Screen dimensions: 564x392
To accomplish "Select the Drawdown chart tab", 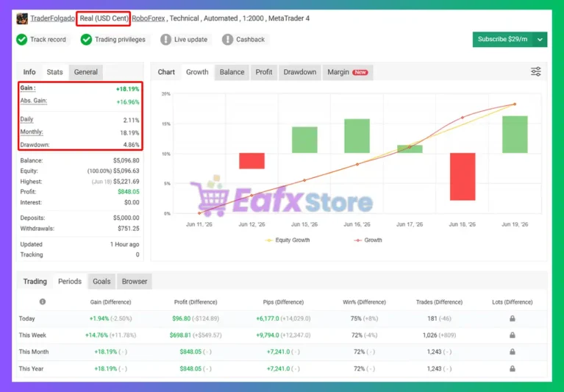I will tap(299, 72).
